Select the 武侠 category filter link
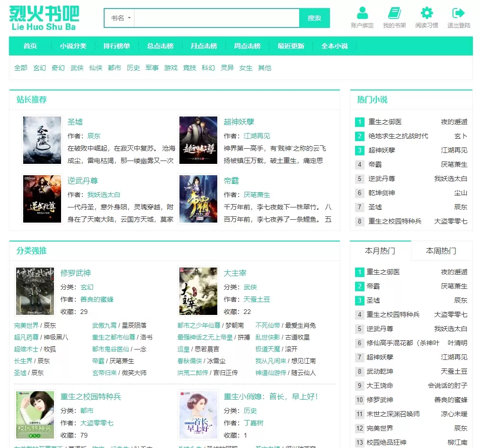The height and width of the screenshot is (448, 480). (77, 68)
